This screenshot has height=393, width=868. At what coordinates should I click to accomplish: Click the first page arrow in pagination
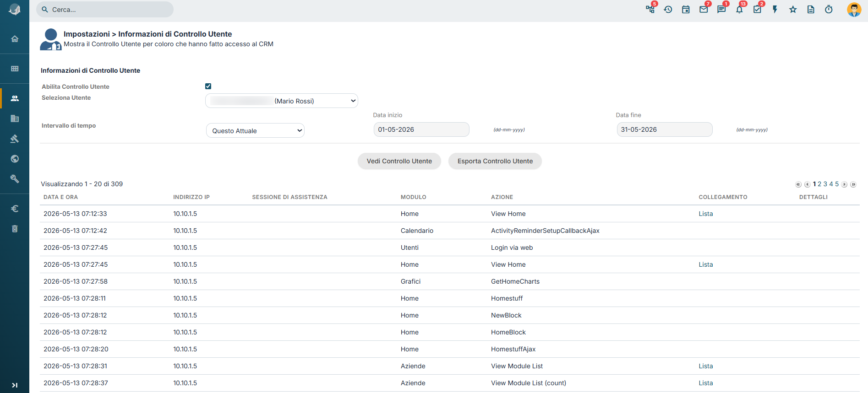(x=798, y=184)
